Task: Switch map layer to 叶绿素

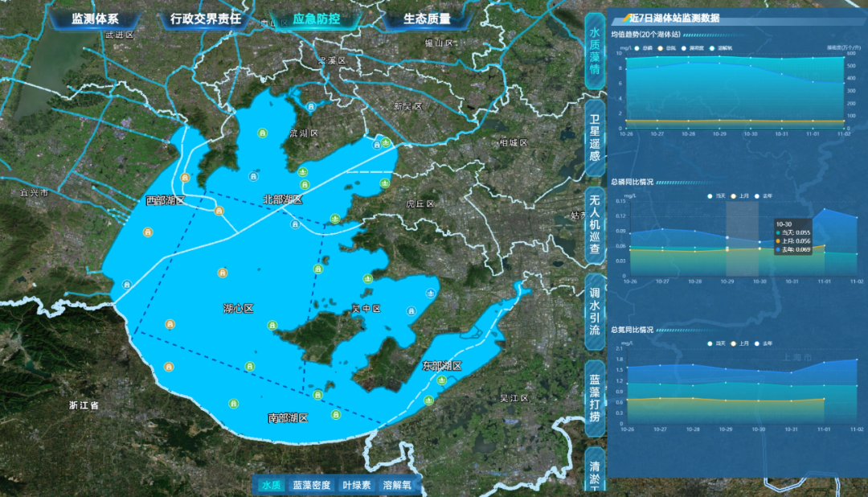Action: click(x=356, y=485)
